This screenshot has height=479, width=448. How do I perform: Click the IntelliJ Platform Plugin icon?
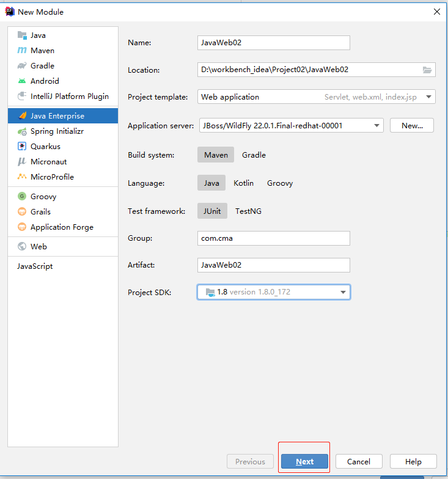click(x=22, y=97)
